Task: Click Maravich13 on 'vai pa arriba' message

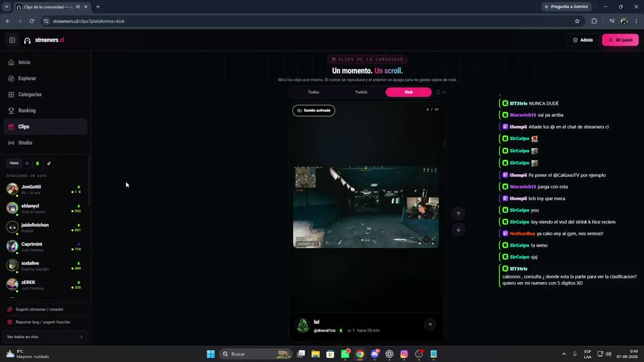Action: 523,115
